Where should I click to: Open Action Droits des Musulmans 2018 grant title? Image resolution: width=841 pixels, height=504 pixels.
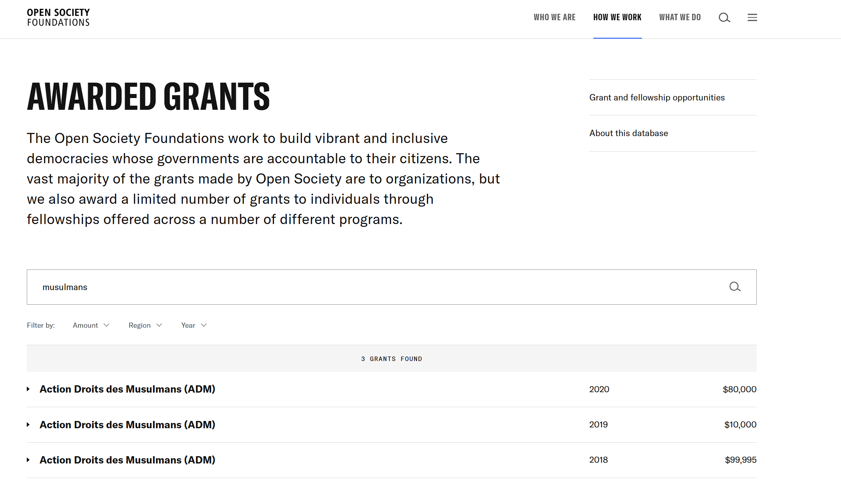(x=127, y=460)
